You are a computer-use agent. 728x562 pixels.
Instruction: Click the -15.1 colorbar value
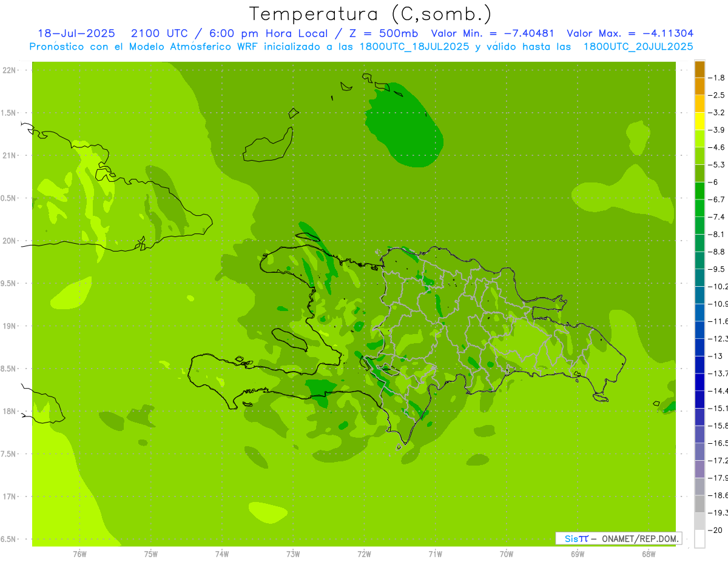pos(718,409)
